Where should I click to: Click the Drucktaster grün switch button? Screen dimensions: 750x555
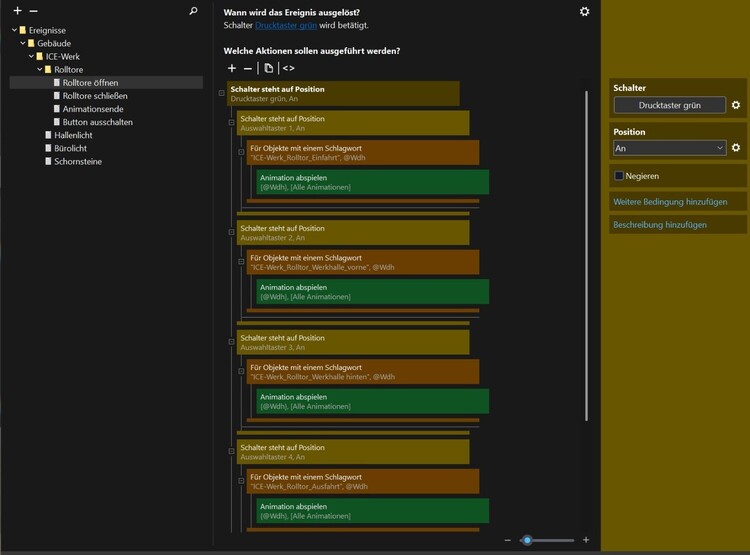coord(670,105)
